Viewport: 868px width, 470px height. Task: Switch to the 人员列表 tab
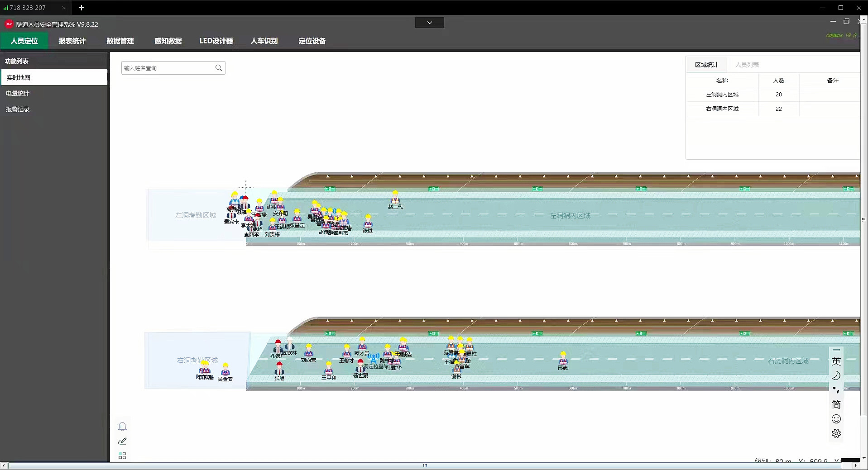pyautogui.click(x=747, y=65)
